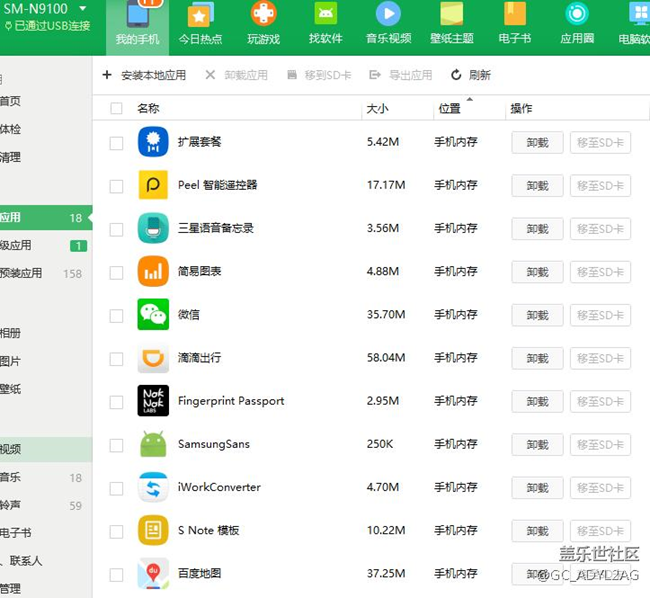Tick the checkbox for 扩展套餐
This screenshot has height=598, width=650.
117,143
